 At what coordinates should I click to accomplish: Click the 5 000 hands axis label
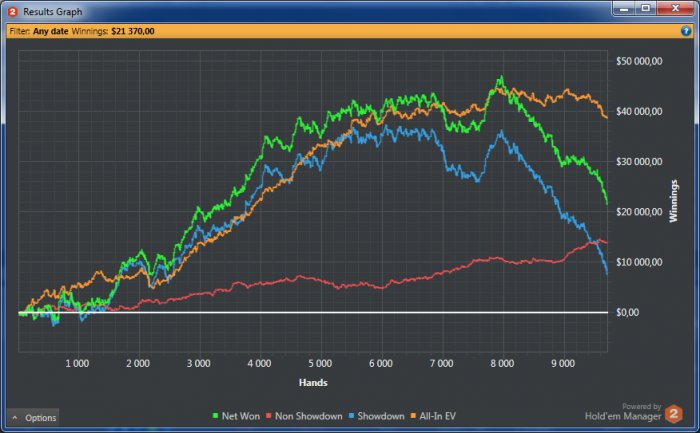(x=320, y=363)
